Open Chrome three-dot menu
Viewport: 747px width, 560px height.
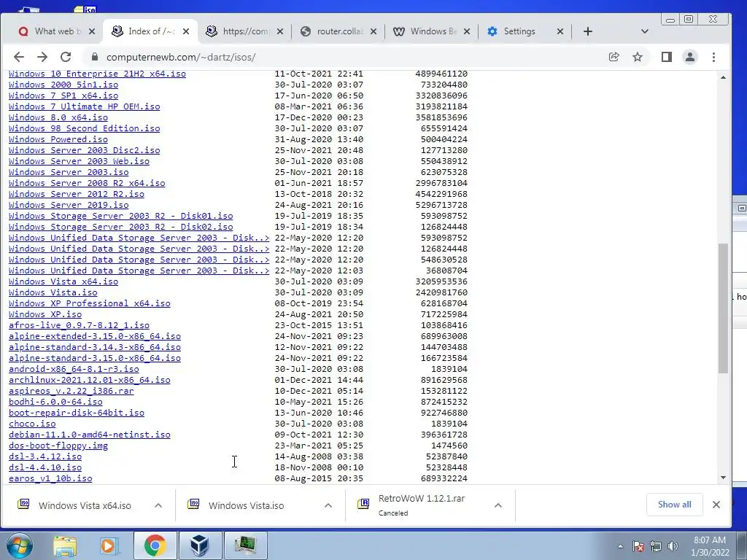tap(713, 57)
